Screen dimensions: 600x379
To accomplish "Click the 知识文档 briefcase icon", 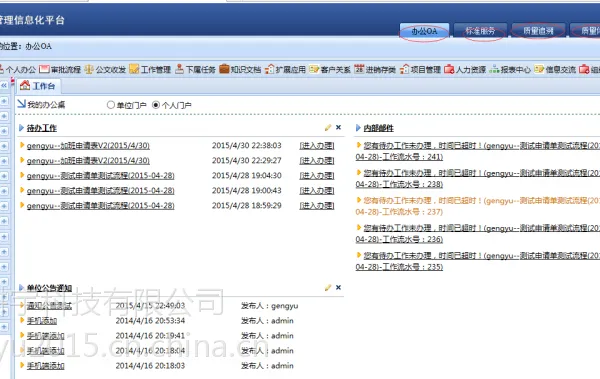I will [224, 69].
